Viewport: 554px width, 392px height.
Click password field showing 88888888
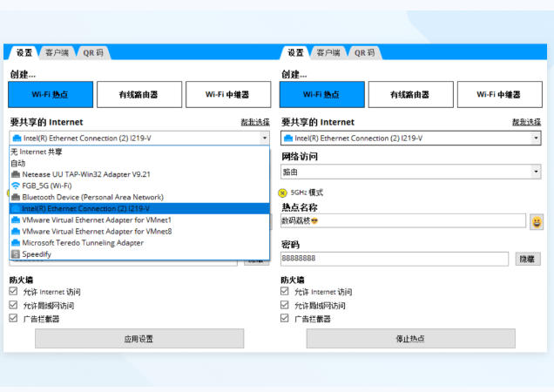395,259
